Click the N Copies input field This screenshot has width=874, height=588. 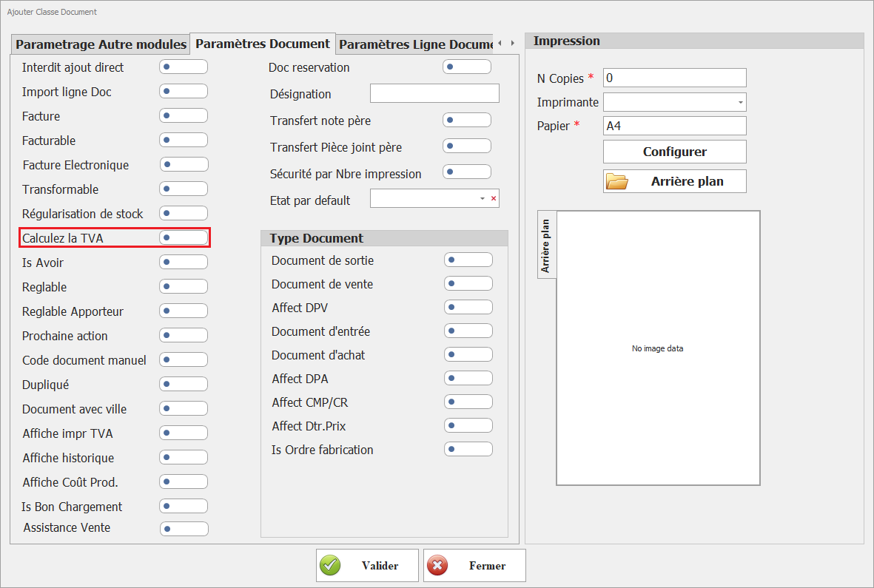click(x=674, y=78)
